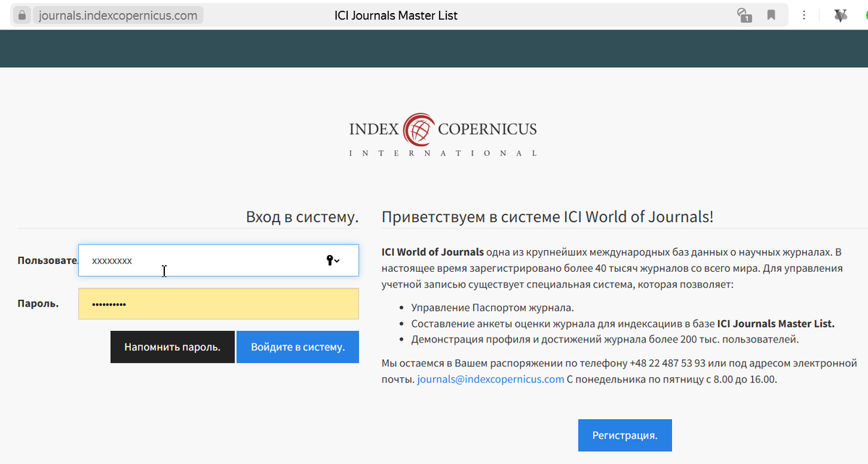The image size is (868, 464).
Task: Click the journals.indexcopernicus.com address bar
Action: coord(116,15)
